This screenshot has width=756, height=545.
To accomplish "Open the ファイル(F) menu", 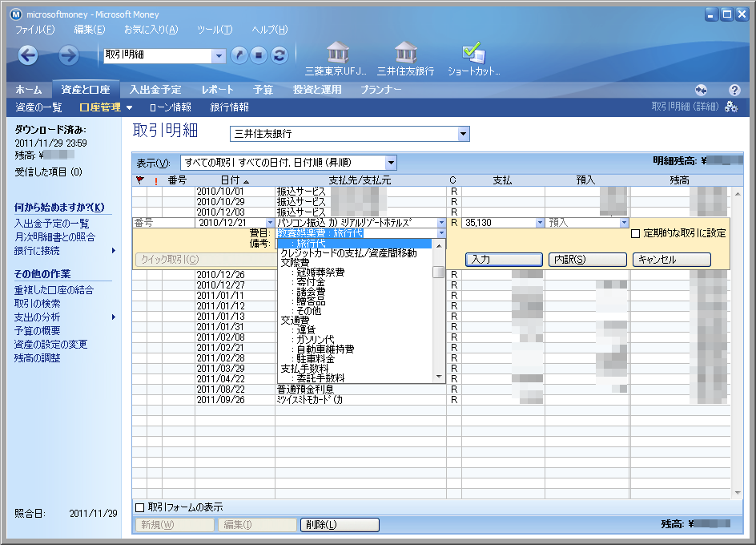I will click(x=34, y=30).
